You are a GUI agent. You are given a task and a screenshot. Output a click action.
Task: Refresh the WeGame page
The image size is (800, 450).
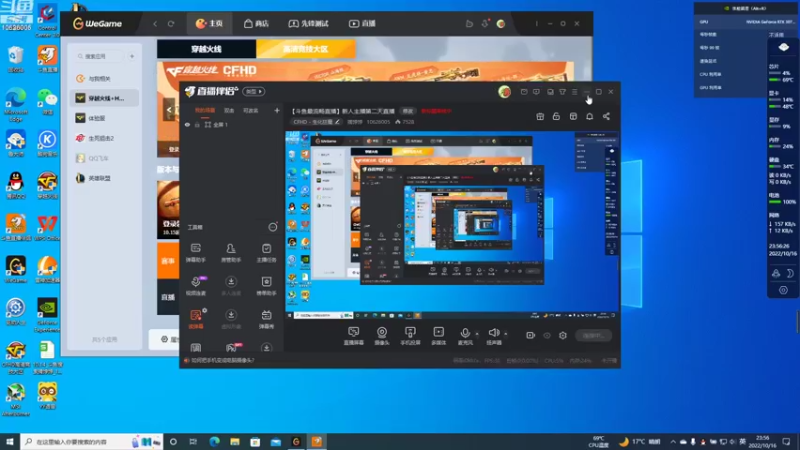[x=171, y=23]
